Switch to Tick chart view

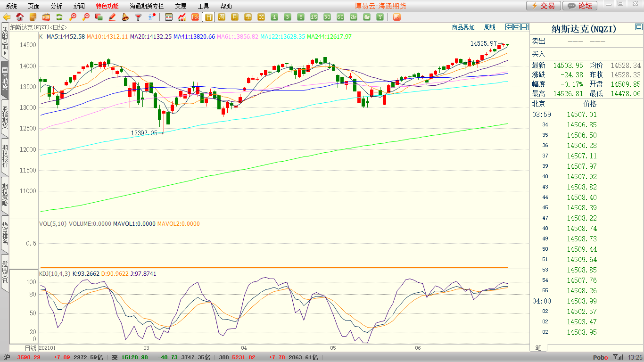195,17
